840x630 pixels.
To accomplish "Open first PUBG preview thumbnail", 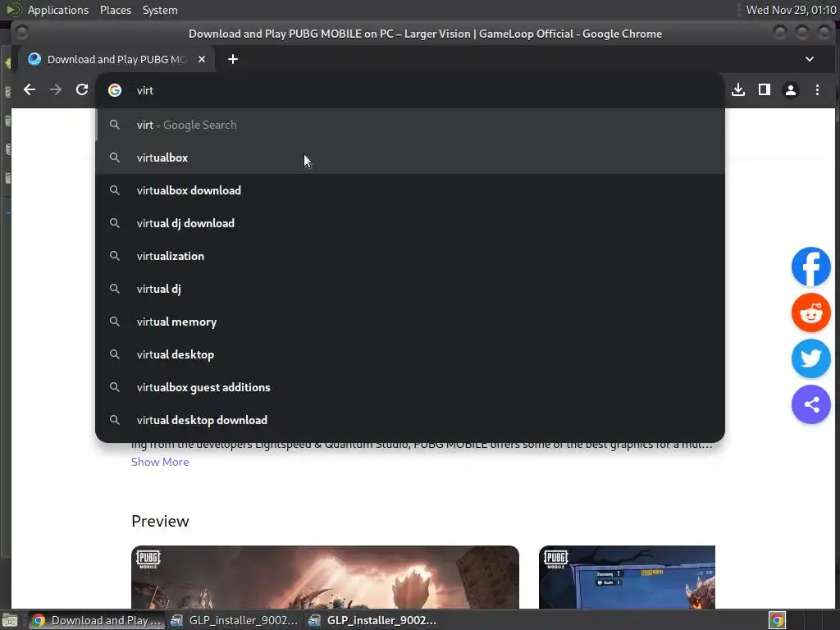I will click(325, 577).
